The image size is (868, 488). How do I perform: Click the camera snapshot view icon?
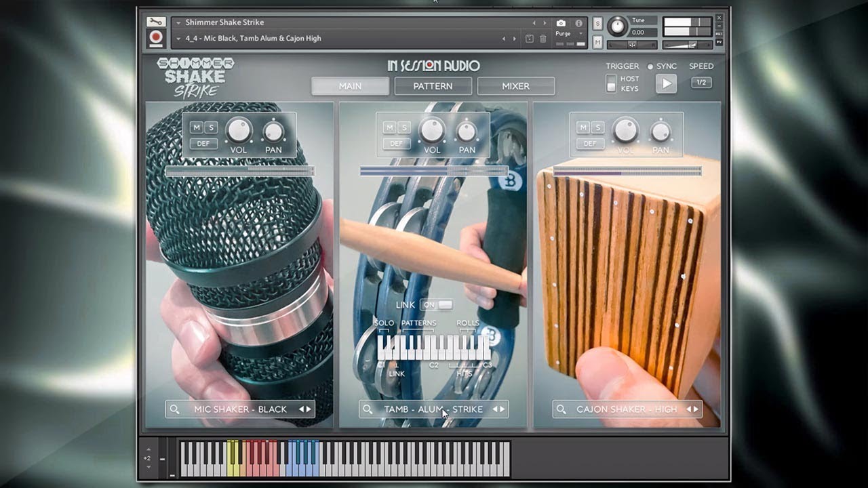coord(561,23)
